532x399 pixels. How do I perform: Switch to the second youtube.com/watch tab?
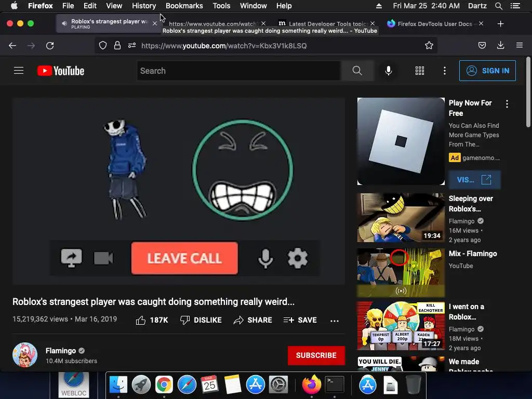[212, 24]
